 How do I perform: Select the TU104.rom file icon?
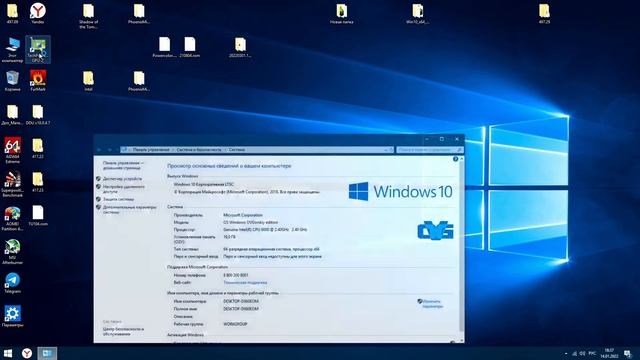point(38,215)
